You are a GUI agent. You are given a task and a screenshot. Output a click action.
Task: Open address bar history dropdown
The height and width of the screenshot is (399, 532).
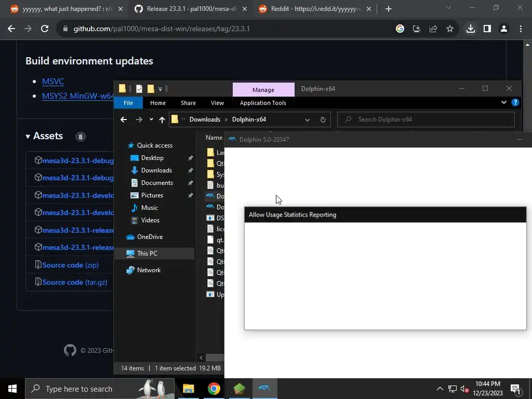point(308,120)
